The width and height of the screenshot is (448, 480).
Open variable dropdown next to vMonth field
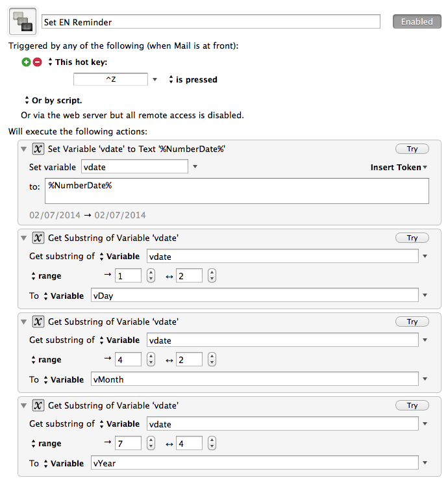coord(425,379)
